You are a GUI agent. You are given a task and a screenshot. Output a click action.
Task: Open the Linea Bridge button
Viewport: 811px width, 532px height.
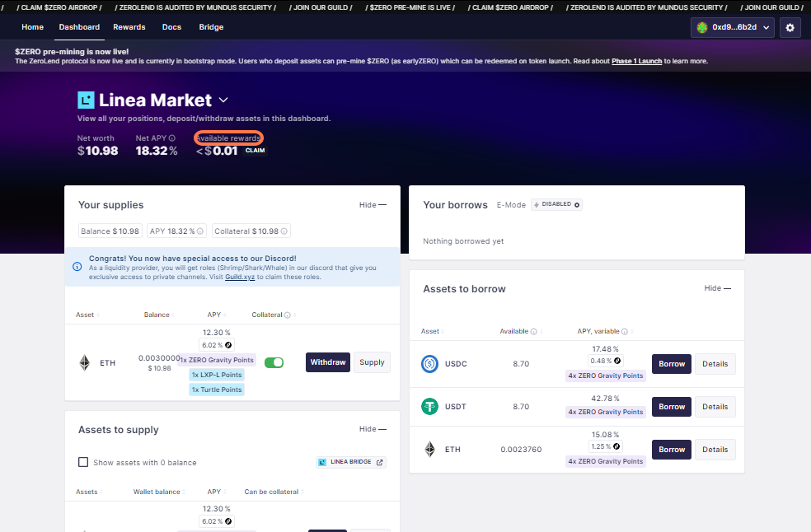click(350, 462)
